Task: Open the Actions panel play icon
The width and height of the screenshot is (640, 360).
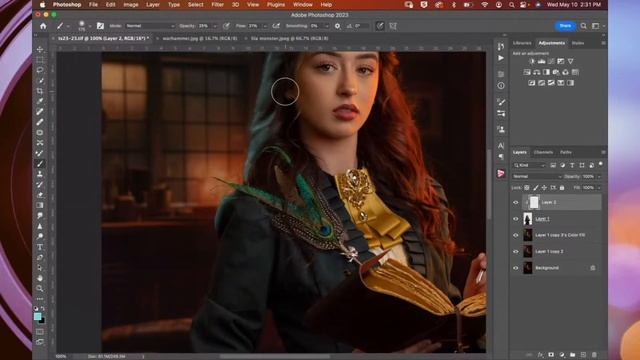Action: click(x=501, y=58)
